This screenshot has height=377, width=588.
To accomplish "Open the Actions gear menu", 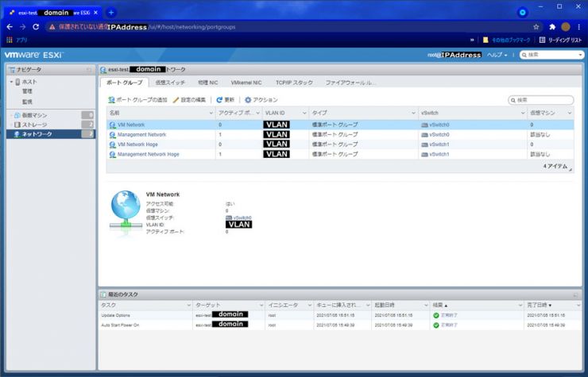I will pos(261,100).
